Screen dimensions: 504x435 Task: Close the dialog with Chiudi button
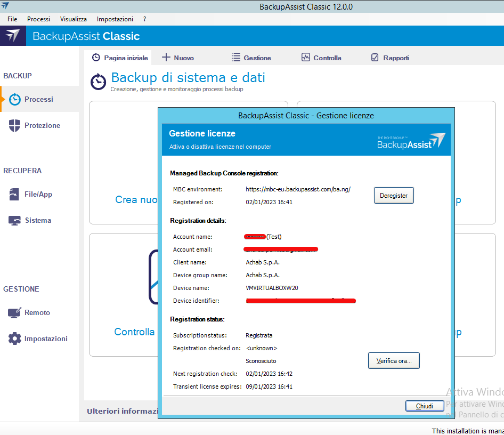tap(424, 406)
